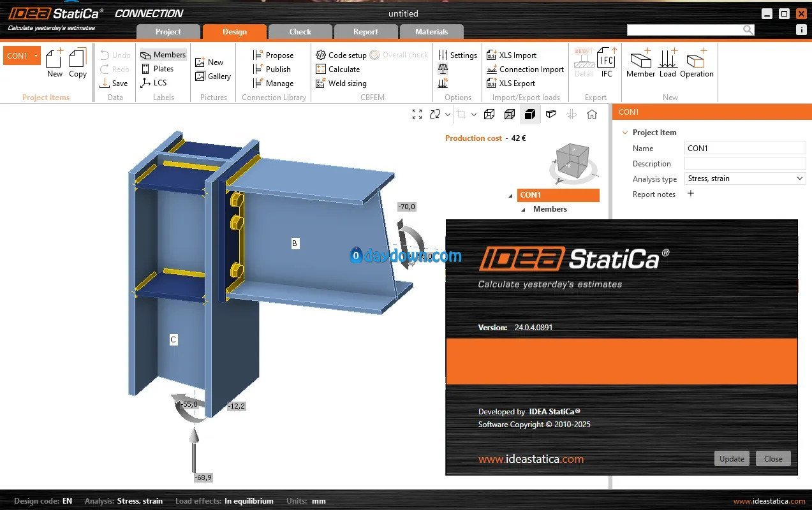
Task: Copy the current project item
Action: pyautogui.click(x=78, y=63)
